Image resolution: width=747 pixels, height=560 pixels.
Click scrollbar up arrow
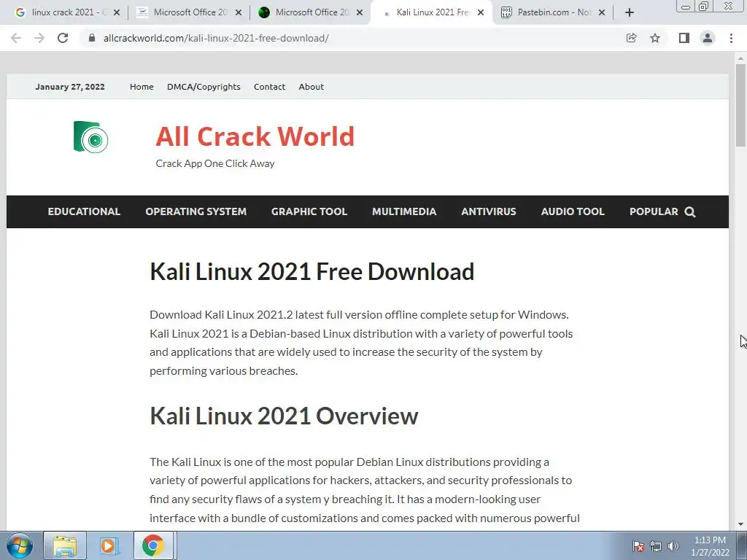(x=740, y=58)
